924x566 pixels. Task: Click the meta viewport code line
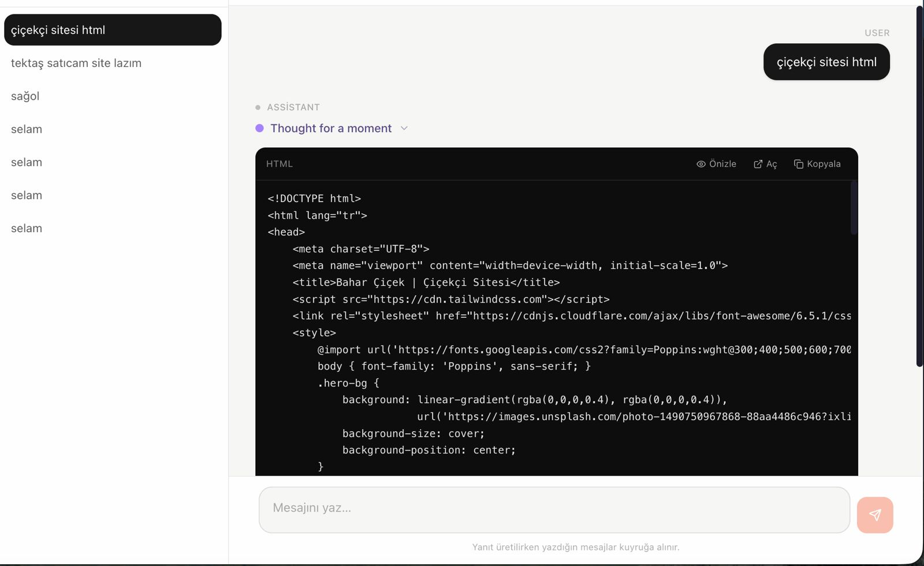(510, 266)
